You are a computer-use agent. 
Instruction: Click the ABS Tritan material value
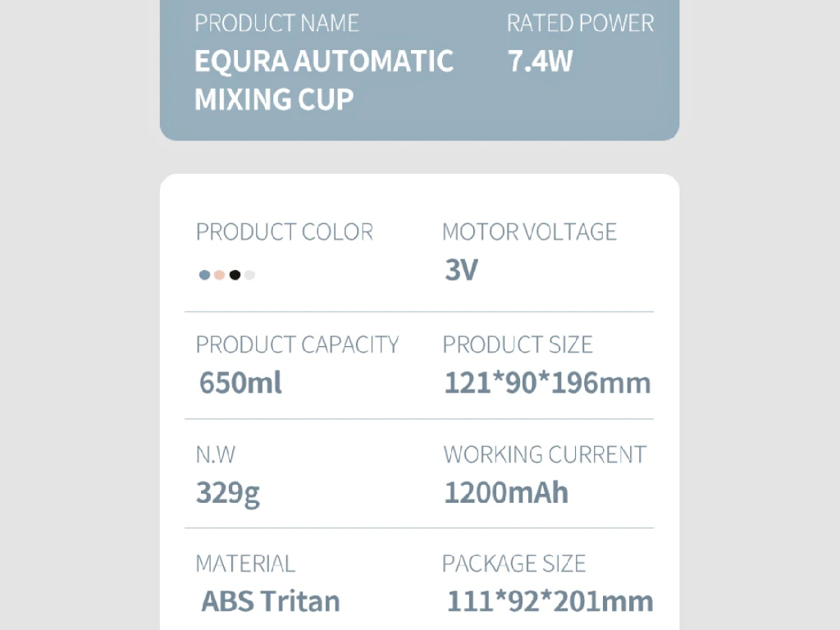(x=270, y=601)
